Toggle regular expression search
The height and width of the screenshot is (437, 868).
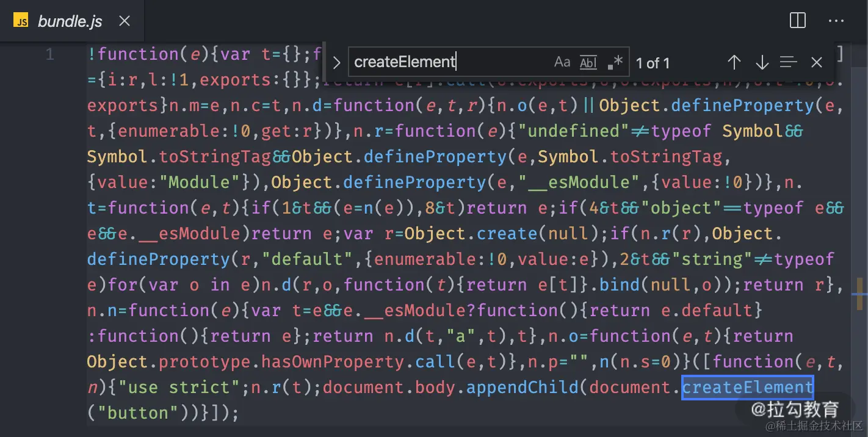click(x=615, y=62)
